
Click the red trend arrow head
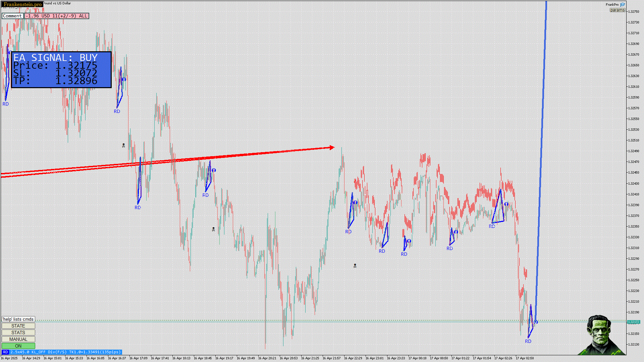(x=332, y=147)
